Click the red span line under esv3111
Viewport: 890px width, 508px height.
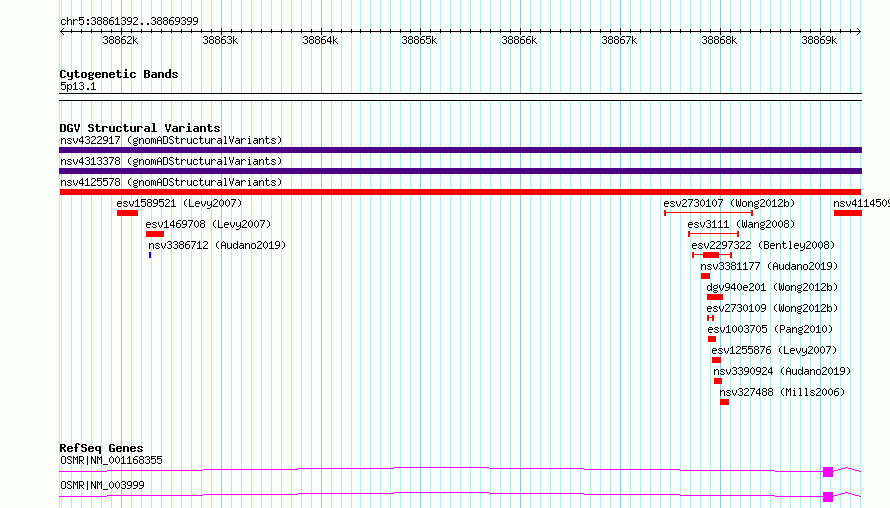(713, 234)
